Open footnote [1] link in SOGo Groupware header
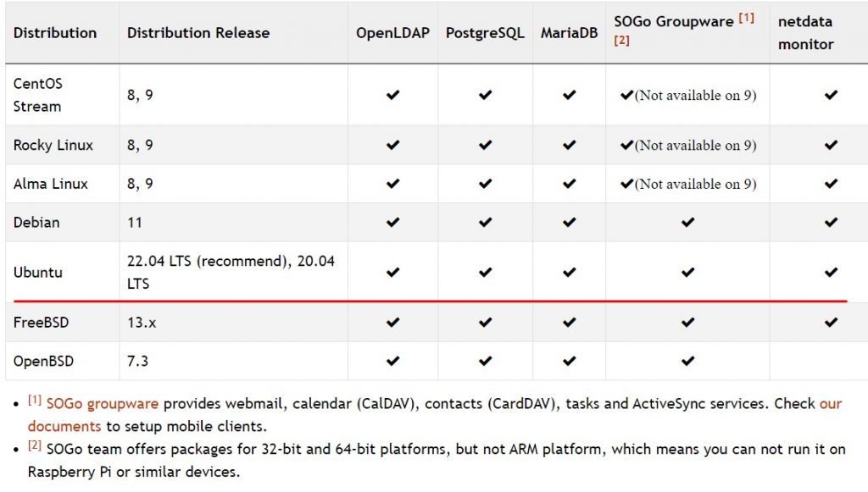 (x=746, y=18)
